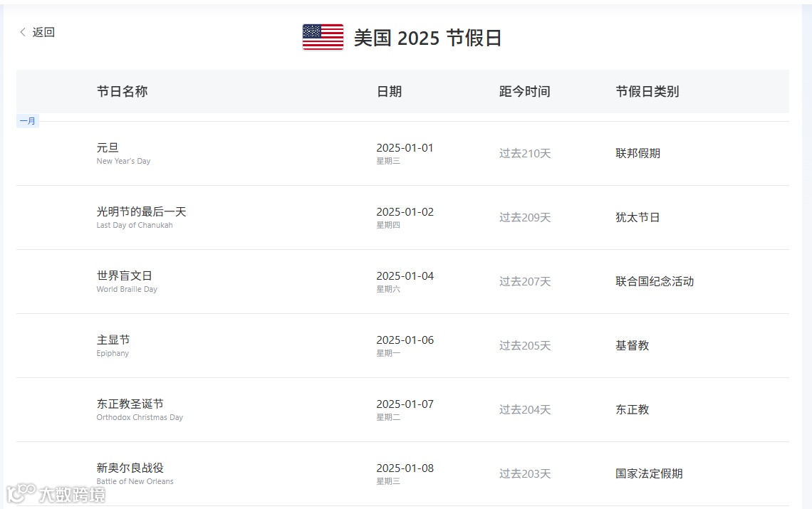812x509 pixels.
Task: Click the 过去210天 elapsed cell
Action: pyautogui.click(x=524, y=153)
